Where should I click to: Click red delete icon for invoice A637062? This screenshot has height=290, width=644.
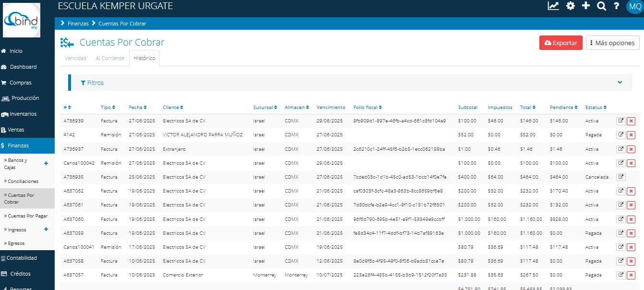pos(631,191)
